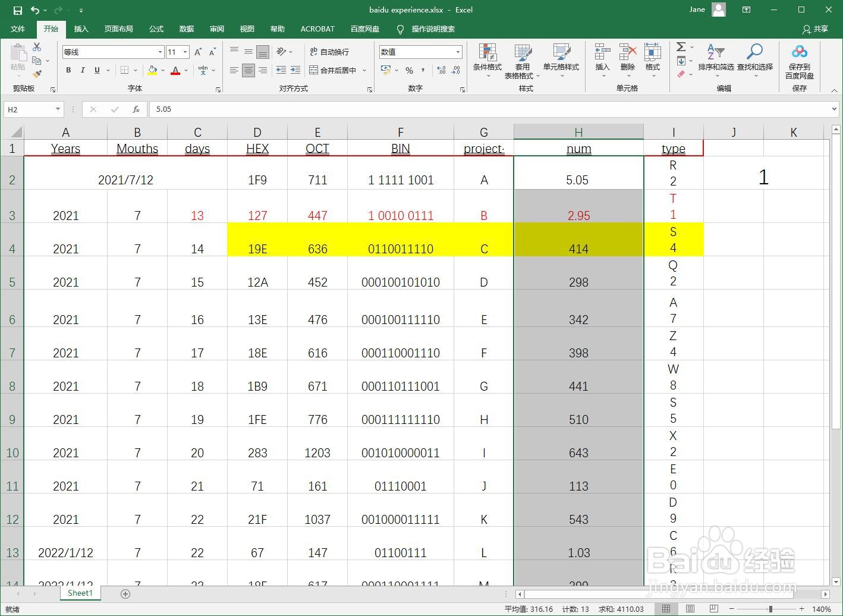Apply the borders icon
The height and width of the screenshot is (616, 843).
124,70
